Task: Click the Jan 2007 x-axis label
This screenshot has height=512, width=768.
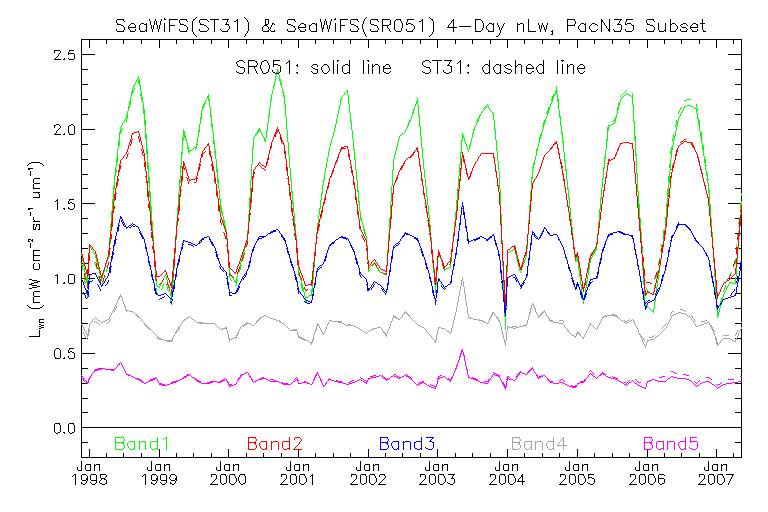Action: pyautogui.click(x=716, y=473)
